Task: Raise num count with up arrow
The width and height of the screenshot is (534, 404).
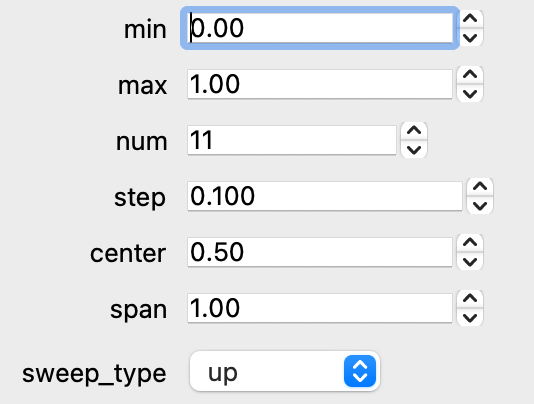Action: 414,131
